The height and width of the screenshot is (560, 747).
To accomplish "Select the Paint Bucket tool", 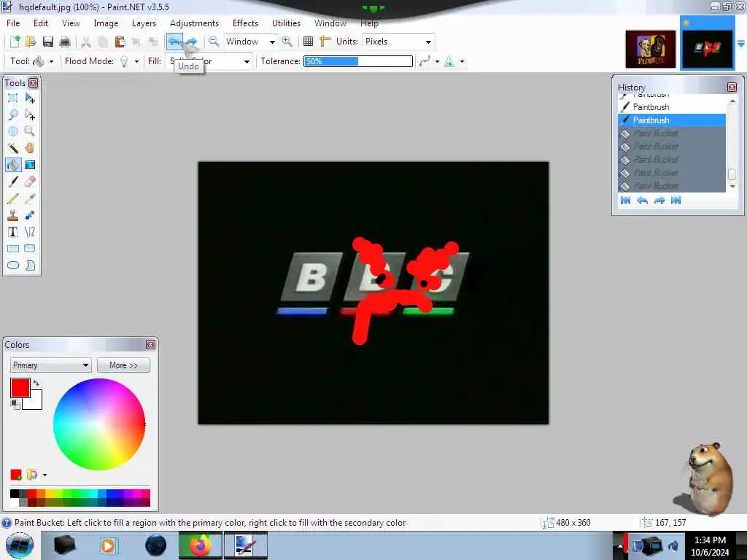I will point(13,165).
